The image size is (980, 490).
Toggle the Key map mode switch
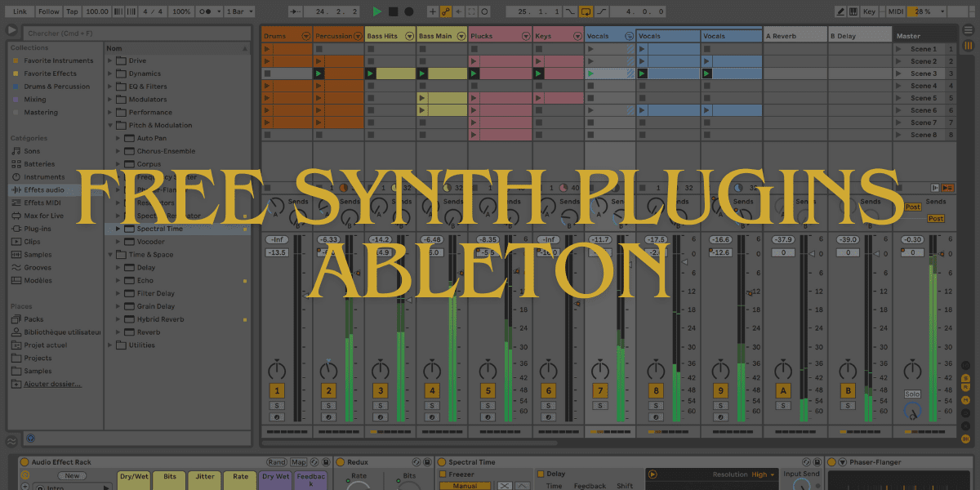pos(869,12)
